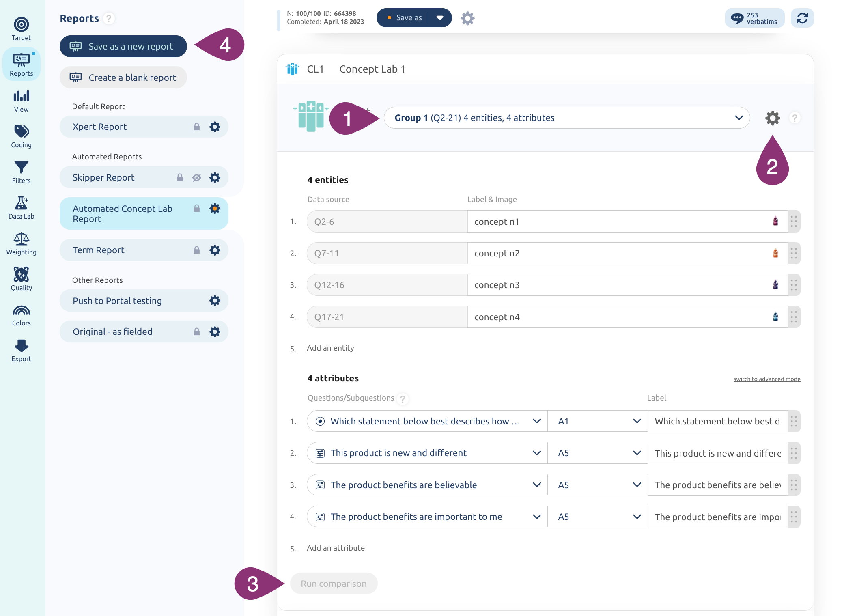Expand the Group 1 selector dropdown

click(738, 118)
